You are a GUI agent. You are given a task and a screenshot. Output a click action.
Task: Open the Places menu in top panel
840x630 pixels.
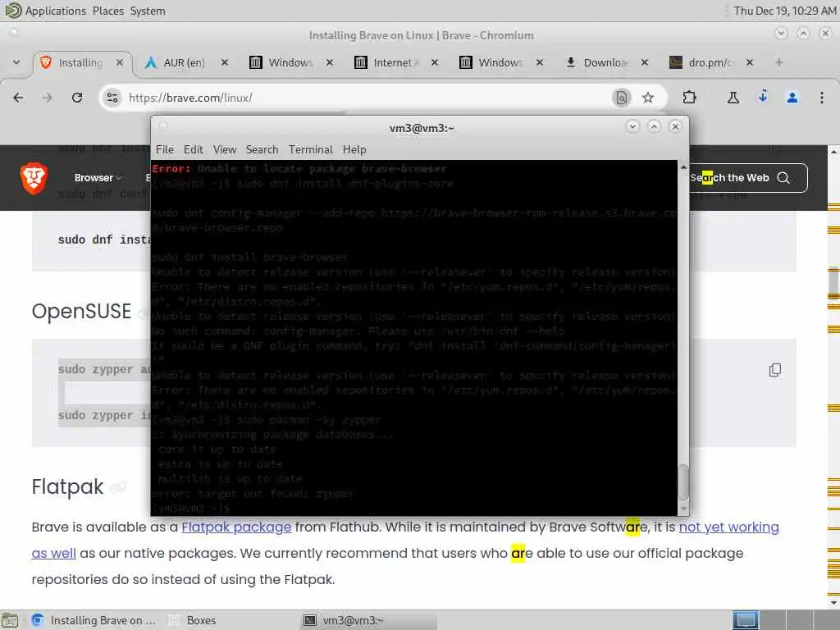(107, 11)
